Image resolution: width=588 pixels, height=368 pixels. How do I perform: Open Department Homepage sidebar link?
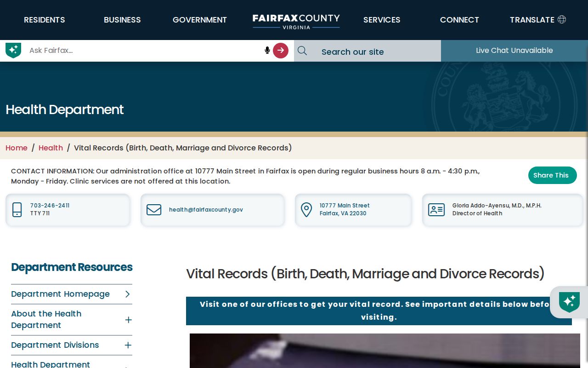coord(60,294)
